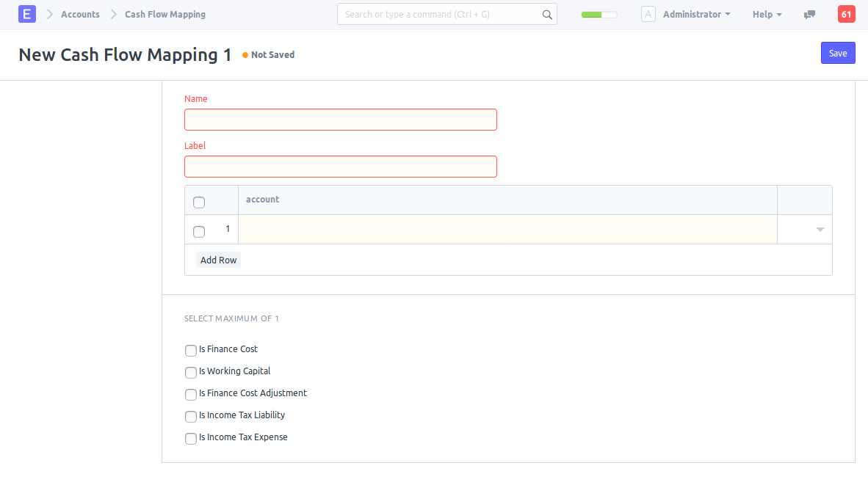Viewport: 868px width, 485px height.
Task: Click the ERPNext home logo icon
Action: click(x=26, y=14)
